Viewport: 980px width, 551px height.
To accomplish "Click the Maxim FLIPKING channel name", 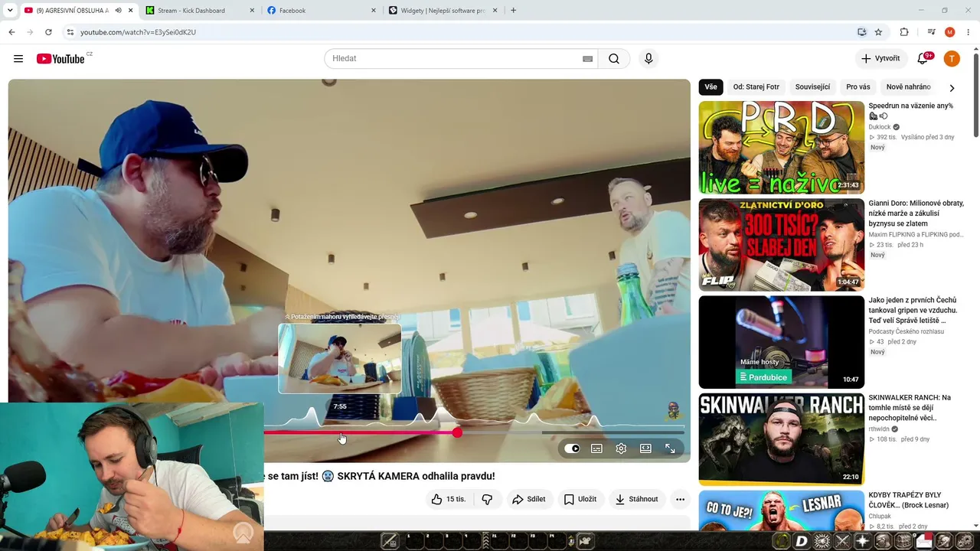I will coord(915,235).
